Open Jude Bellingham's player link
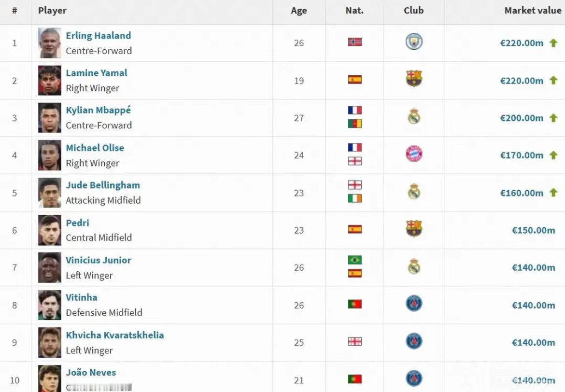Viewport: 565px width, 392px height. coord(103,185)
